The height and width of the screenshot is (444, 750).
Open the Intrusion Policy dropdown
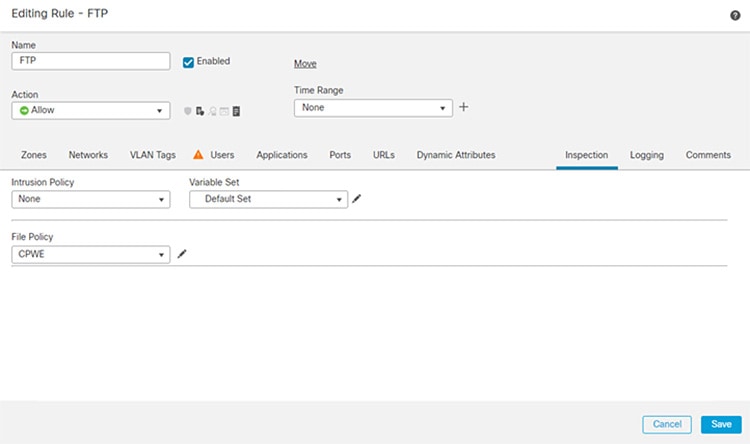click(x=91, y=199)
